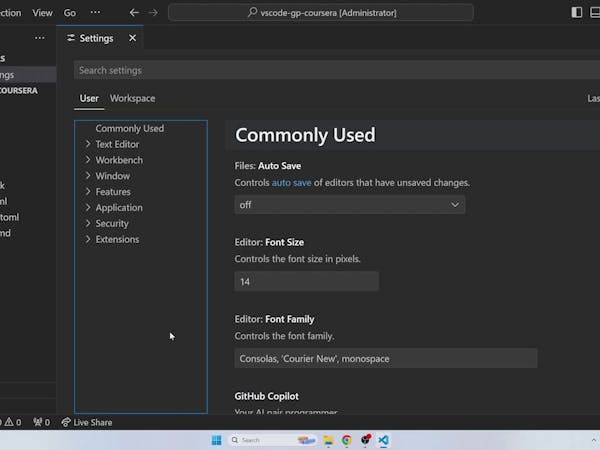
Task: Open the Go menu
Action: pos(70,13)
